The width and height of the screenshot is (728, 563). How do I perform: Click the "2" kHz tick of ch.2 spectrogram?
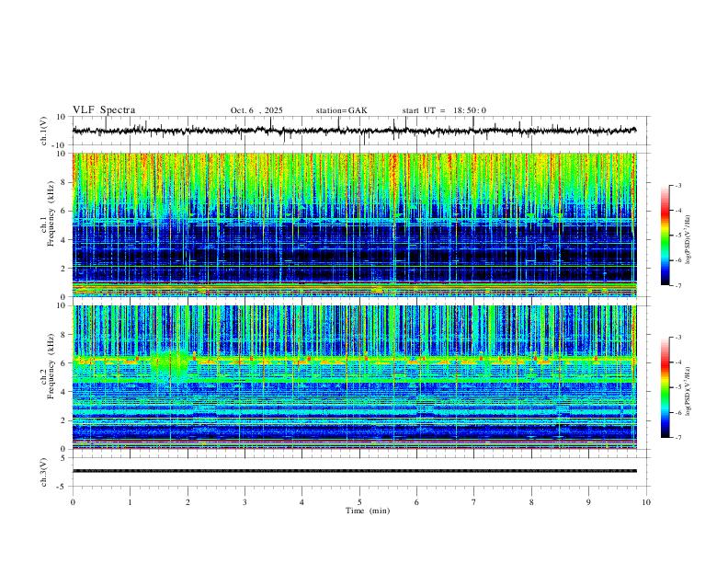click(x=64, y=420)
